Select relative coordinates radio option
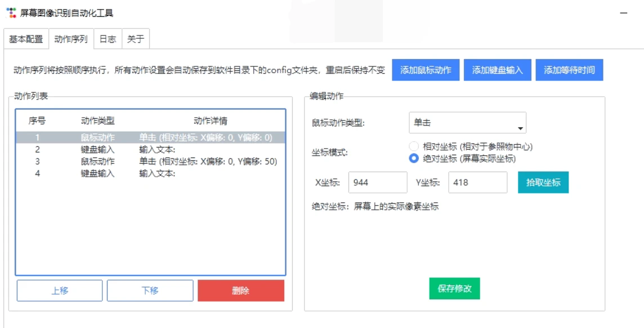The width and height of the screenshot is (644, 328). (414, 146)
